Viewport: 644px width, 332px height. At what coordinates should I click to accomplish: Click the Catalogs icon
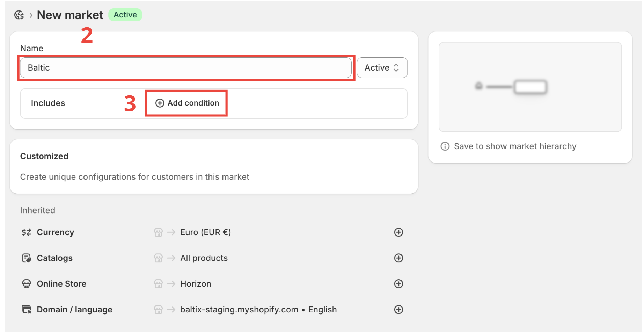click(26, 258)
